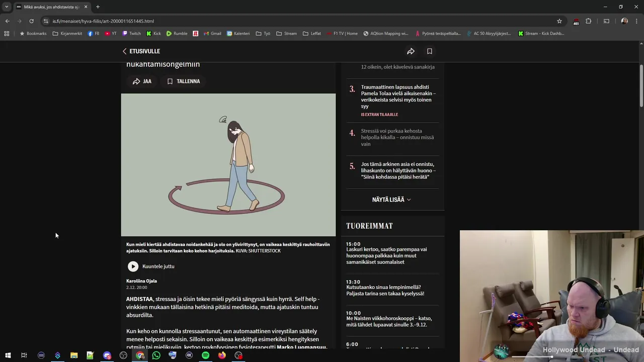Open Stream - Kick Dashboard bookmark
Screen dimensions: 644x362
coord(540,34)
